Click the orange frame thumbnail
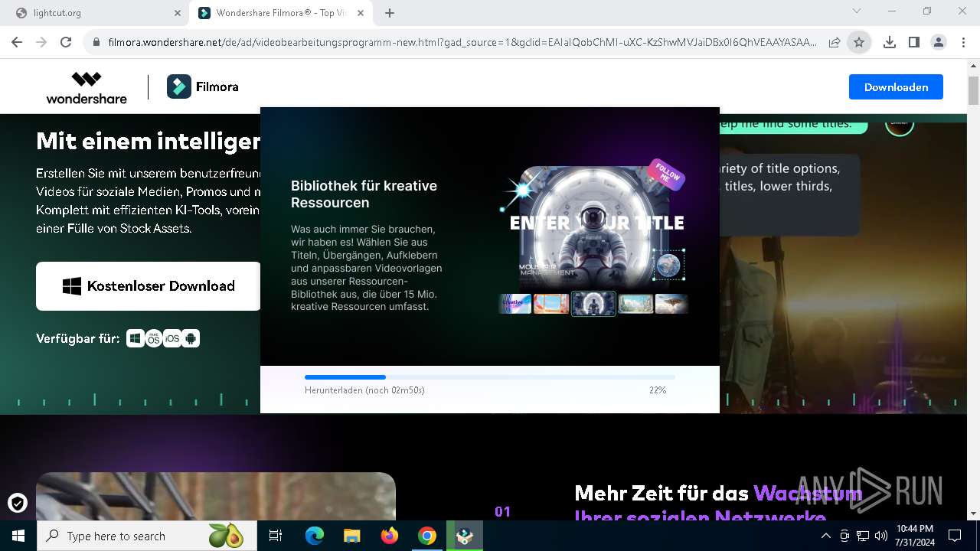The width and height of the screenshot is (980, 551). (x=551, y=304)
